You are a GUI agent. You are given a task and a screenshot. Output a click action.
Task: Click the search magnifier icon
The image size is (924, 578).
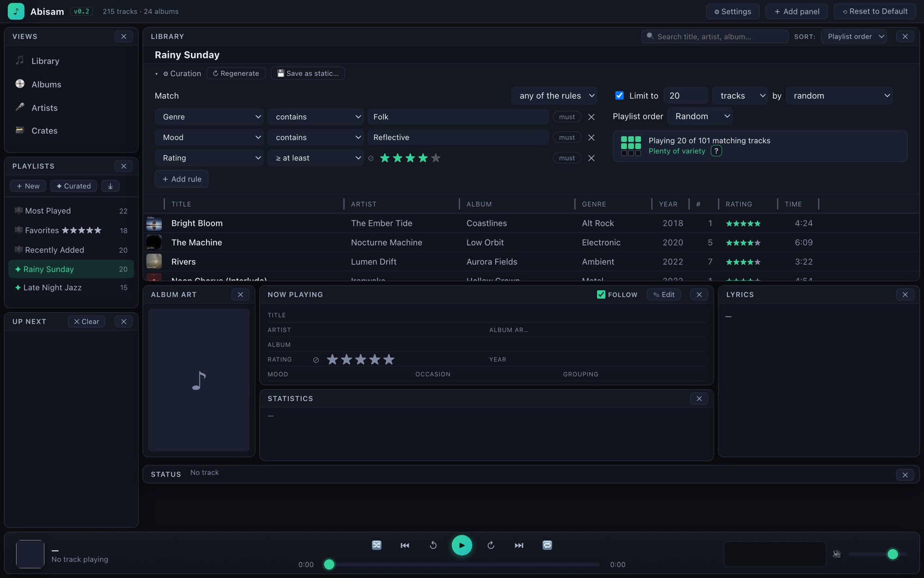point(650,36)
